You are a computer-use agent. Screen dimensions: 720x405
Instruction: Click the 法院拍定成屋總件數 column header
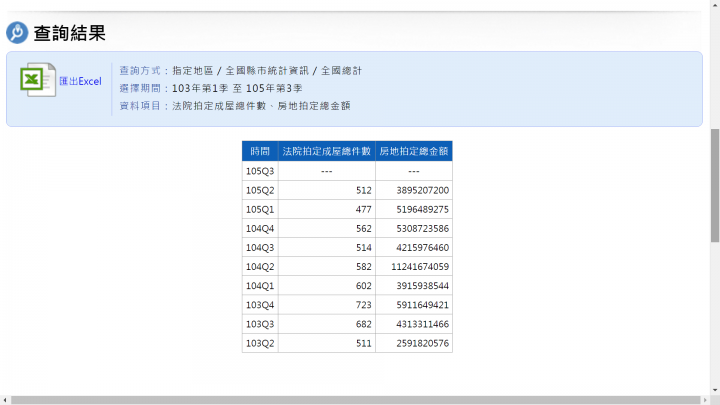(x=326, y=151)
